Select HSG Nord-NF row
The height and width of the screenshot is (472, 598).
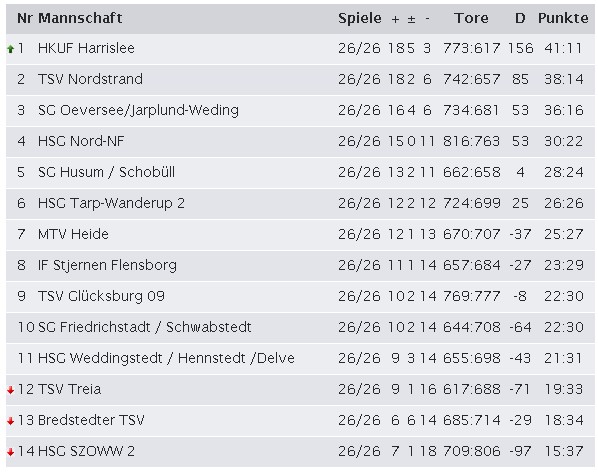coord(300,141)
